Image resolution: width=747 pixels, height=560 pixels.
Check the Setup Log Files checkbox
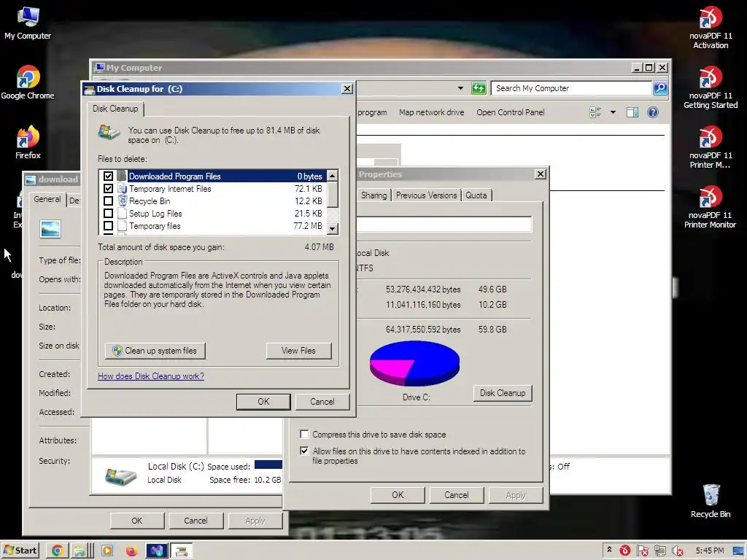pyautogui.click(x=108, y=214)
